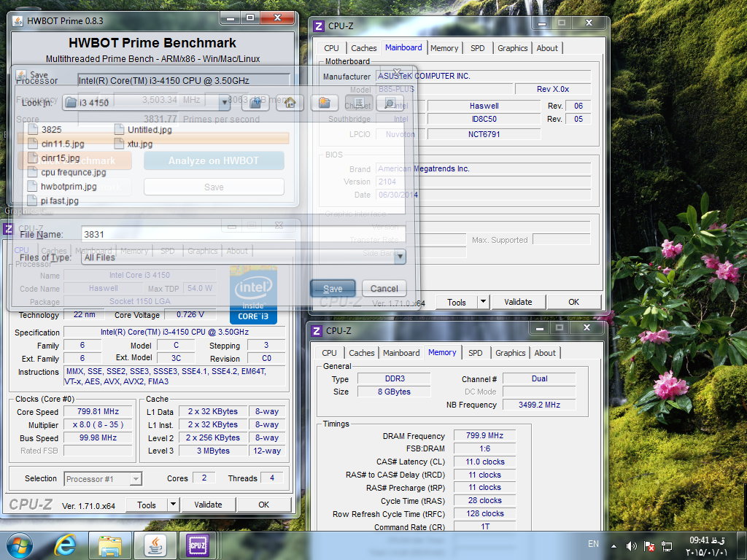Open Action Center flag tray icon
747x560 pixels.
click(649, 546)
